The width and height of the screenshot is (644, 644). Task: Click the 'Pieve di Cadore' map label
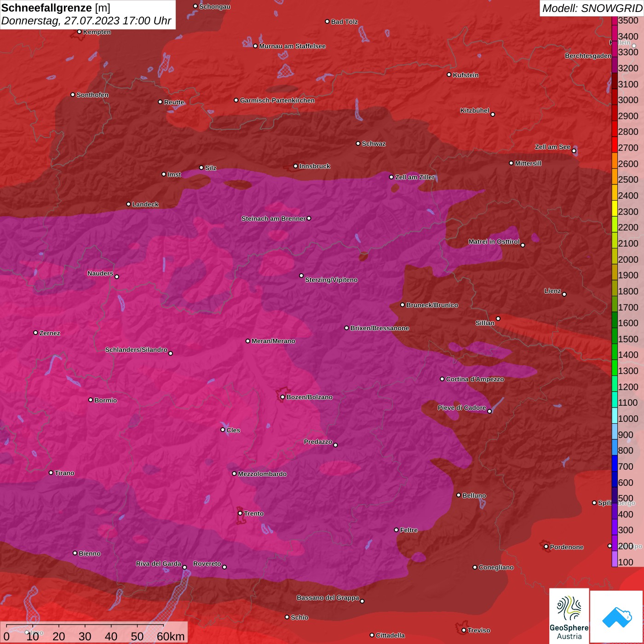(462, 408)
